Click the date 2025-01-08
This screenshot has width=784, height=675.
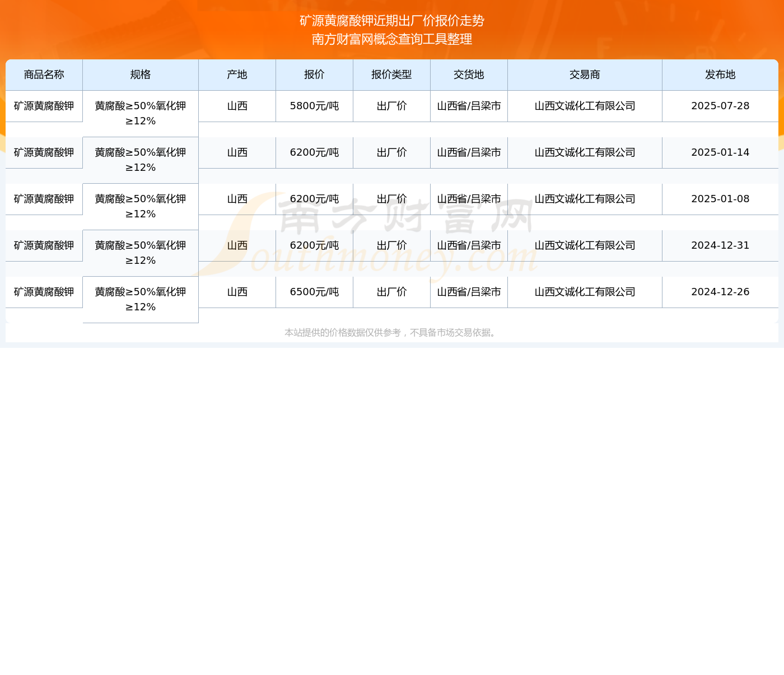(x=720, y=199)
